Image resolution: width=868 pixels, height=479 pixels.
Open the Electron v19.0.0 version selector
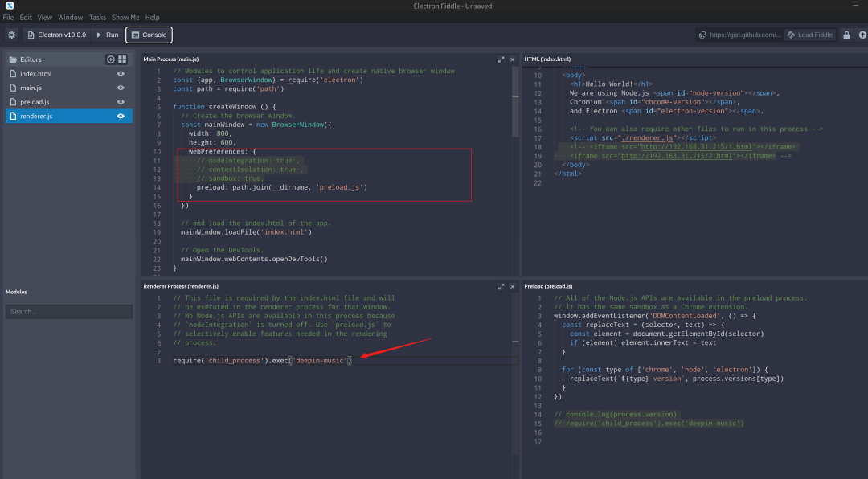56,35
